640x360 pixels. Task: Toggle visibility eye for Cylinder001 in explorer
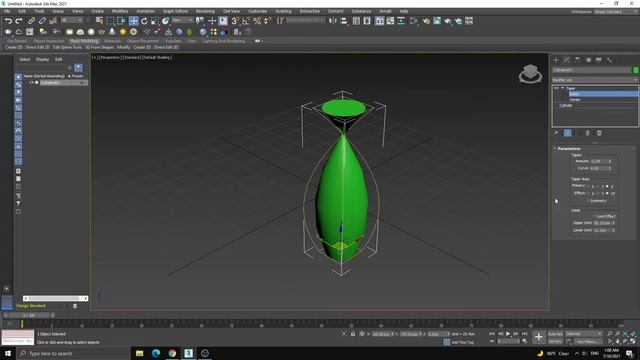click(x=31, y=82)
